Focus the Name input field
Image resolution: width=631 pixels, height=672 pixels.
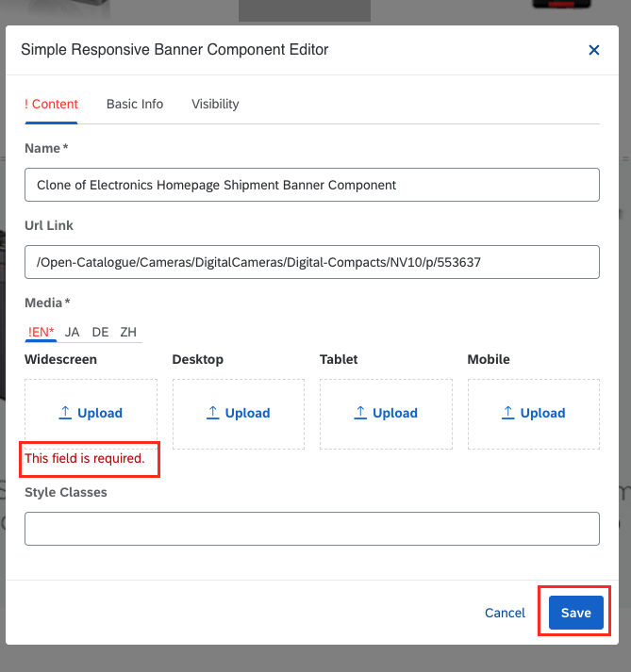pos(312,185)
